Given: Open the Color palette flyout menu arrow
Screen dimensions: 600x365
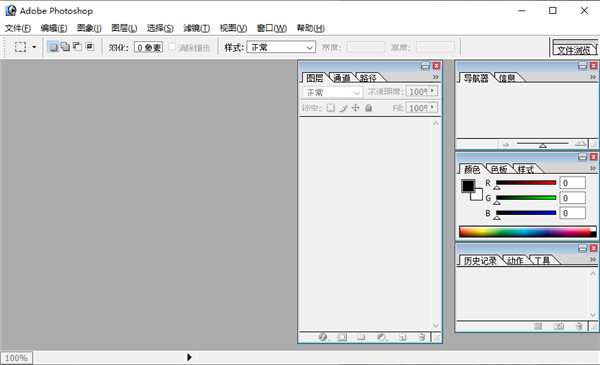Looking at the screenshot, I should pos(593,168).
